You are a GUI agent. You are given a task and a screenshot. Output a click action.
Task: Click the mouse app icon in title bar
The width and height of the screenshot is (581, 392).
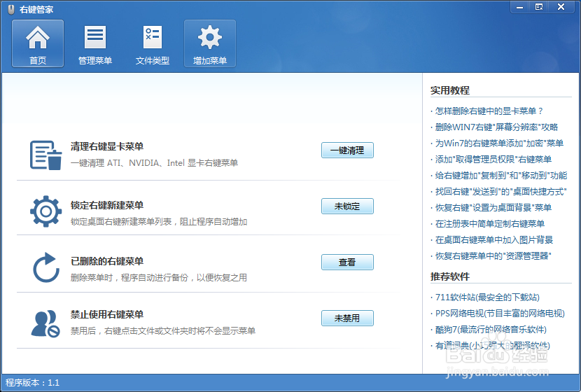click(11, 9)
